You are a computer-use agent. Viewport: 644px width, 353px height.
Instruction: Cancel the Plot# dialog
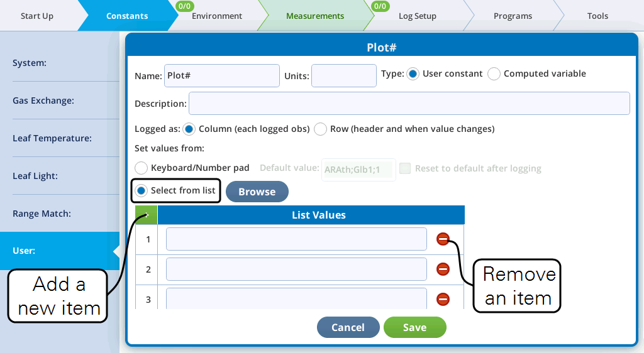(x=348, y=327)
